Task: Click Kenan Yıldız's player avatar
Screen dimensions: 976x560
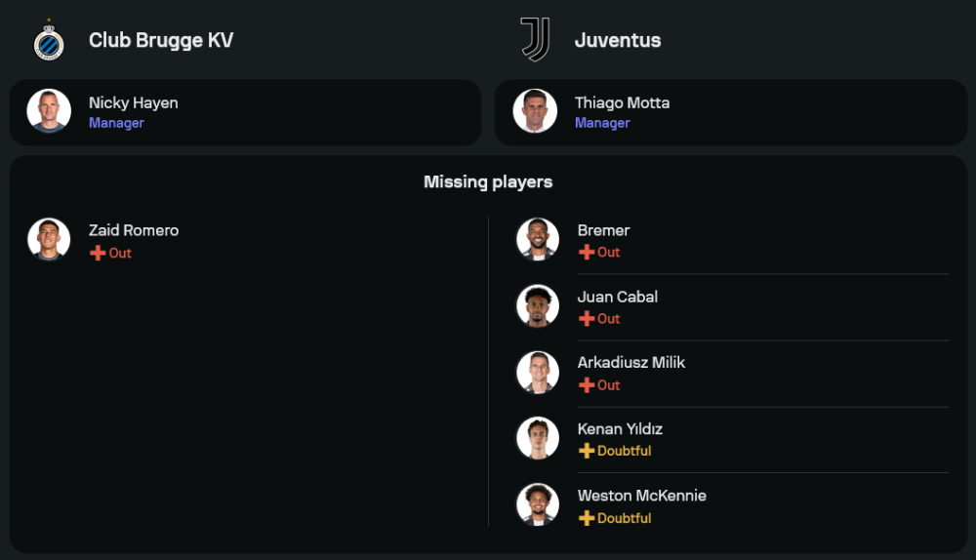Action: tap(538, 438)
